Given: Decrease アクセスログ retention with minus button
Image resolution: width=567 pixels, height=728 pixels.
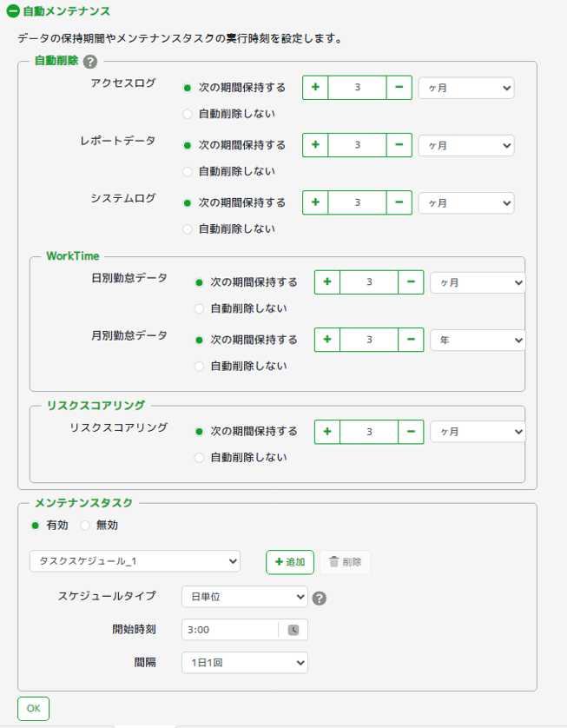Looking at the screenshot, I should (399, 87).
